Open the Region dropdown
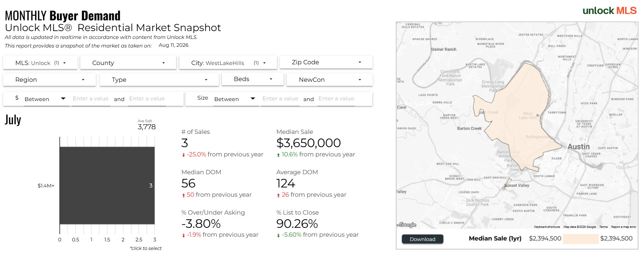The height and width of the screenshot is (256, 644). (x=50, y=80)
